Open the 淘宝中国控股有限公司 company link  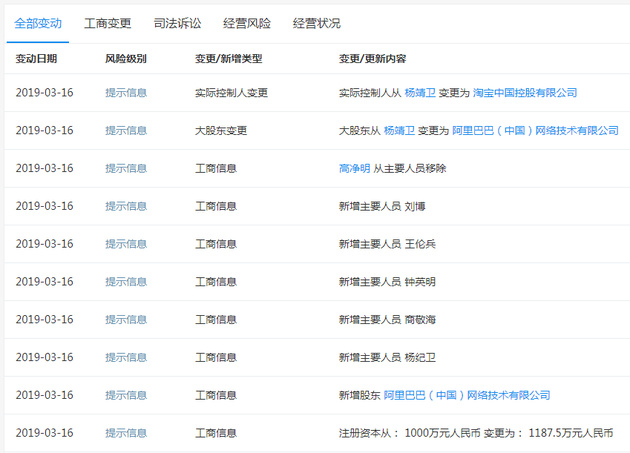click(x=524, y=92)
